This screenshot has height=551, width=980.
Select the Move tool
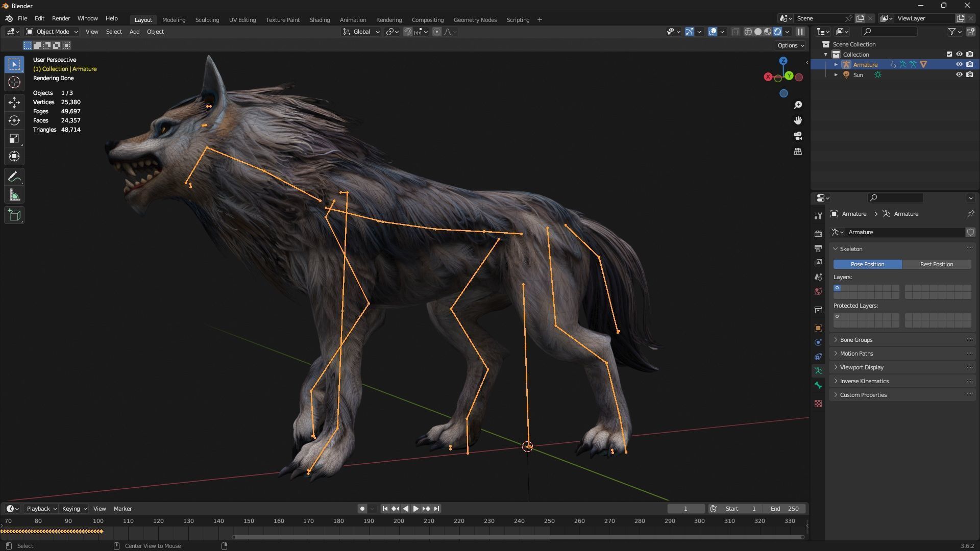(x=14, y=103)
